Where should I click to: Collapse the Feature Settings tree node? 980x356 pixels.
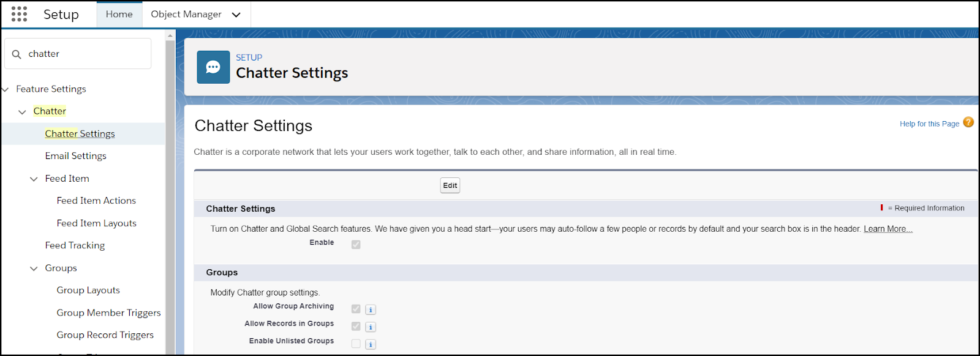pyautogui.click(x=5, y=89)
